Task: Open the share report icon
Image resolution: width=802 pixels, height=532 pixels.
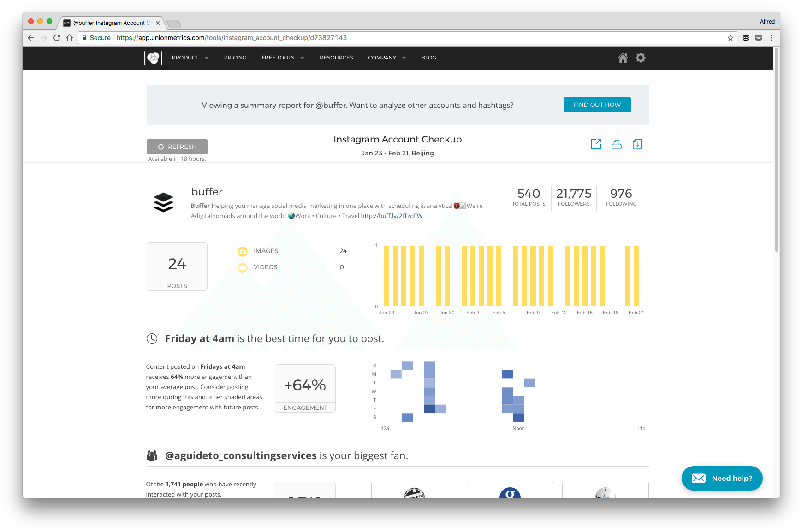Action: [x=596, y=144]
